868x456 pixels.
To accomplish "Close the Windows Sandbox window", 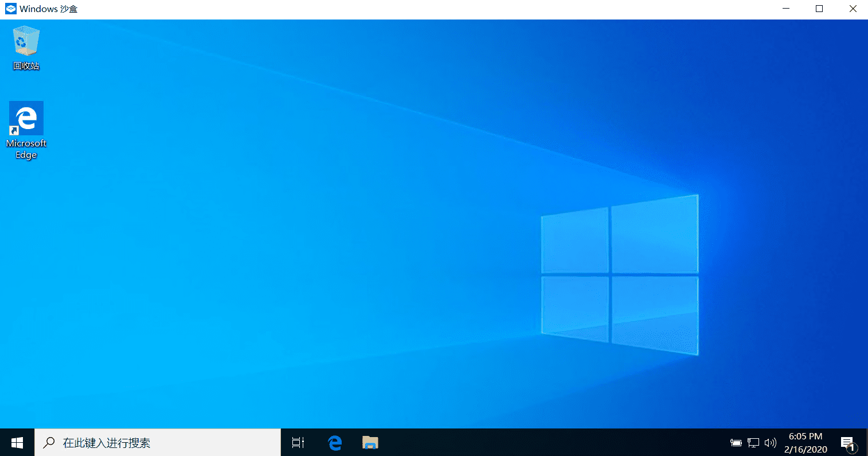I will click(853, 9).
